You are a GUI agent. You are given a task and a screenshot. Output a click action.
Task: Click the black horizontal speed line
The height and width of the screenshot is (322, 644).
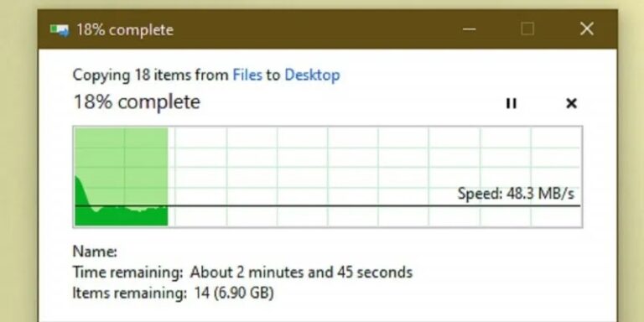327,205
